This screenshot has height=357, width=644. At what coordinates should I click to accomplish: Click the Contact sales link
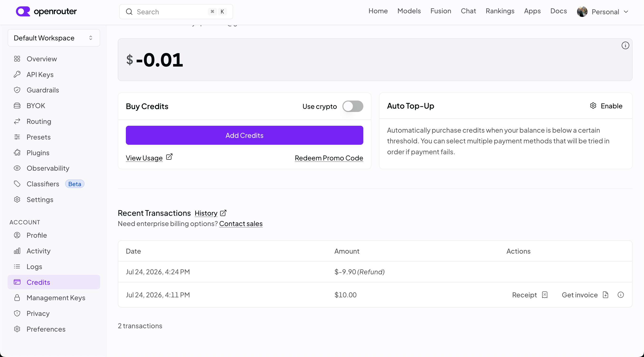coord(241,223)
